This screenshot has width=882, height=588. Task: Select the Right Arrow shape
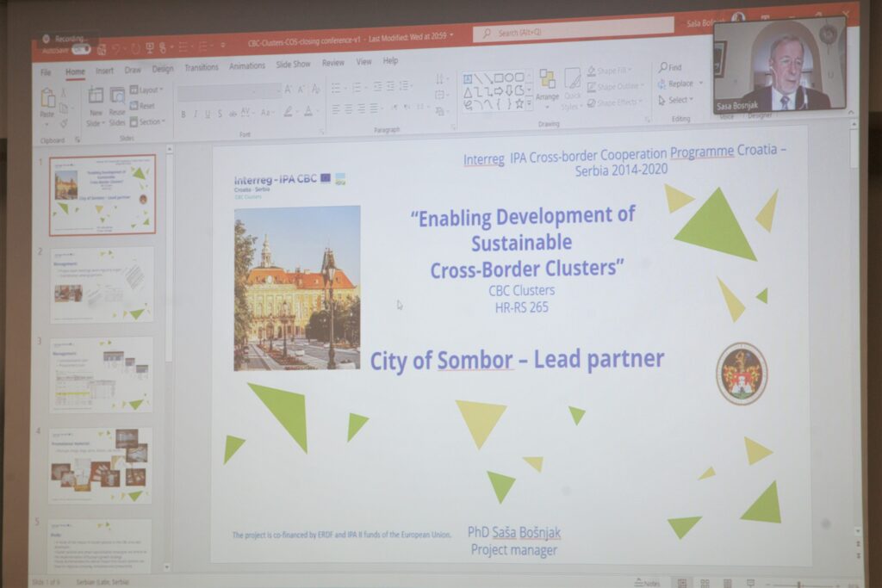pyautogui.click(x=499, y=90)
